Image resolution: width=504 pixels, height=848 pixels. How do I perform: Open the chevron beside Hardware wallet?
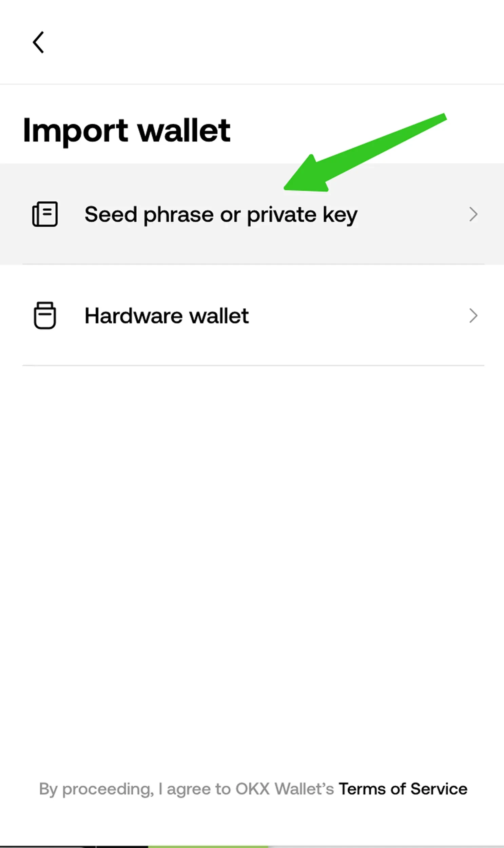point(473,315)
